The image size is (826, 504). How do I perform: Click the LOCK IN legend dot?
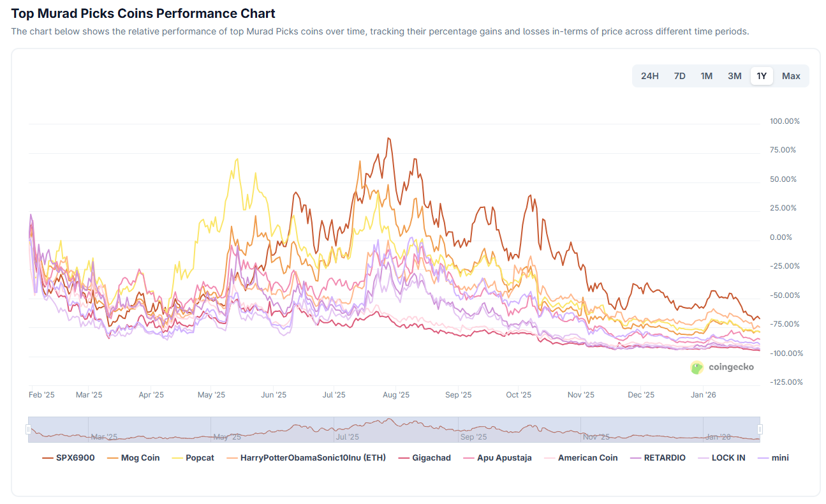click(704, 457)
